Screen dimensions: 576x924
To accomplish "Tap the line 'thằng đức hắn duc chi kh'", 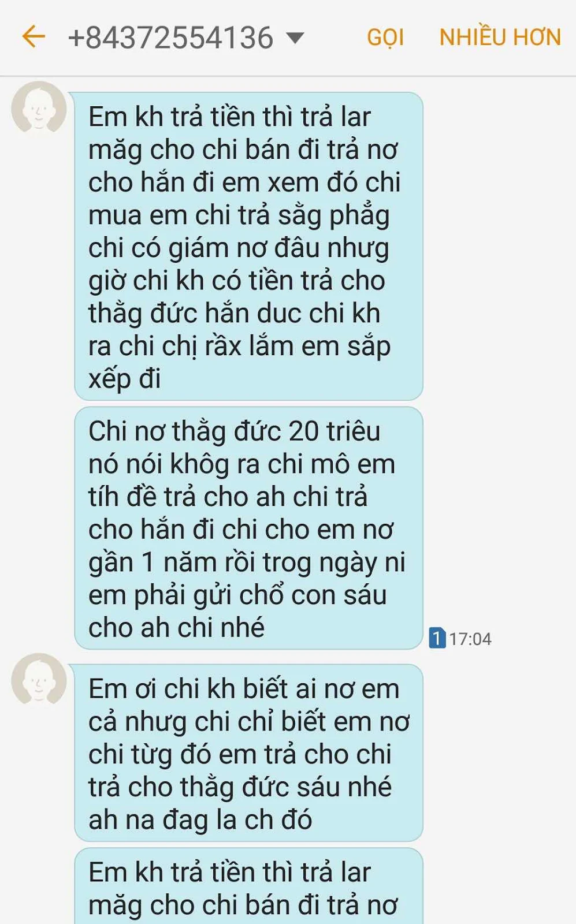I will pos(234,314).
